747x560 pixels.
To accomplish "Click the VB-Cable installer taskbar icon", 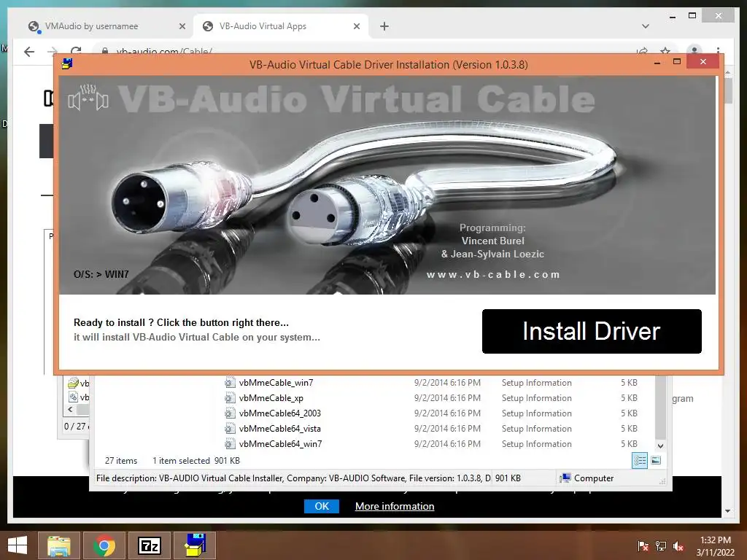I will point(196,545).
